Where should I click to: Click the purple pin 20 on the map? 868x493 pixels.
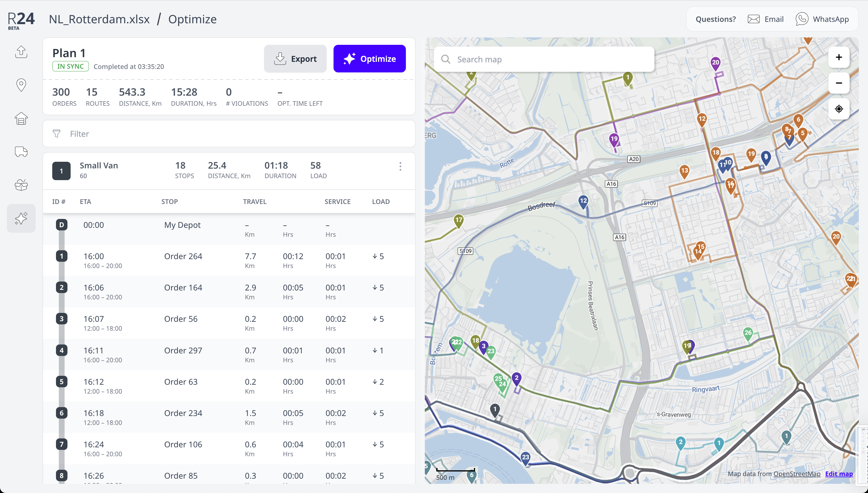716,63
